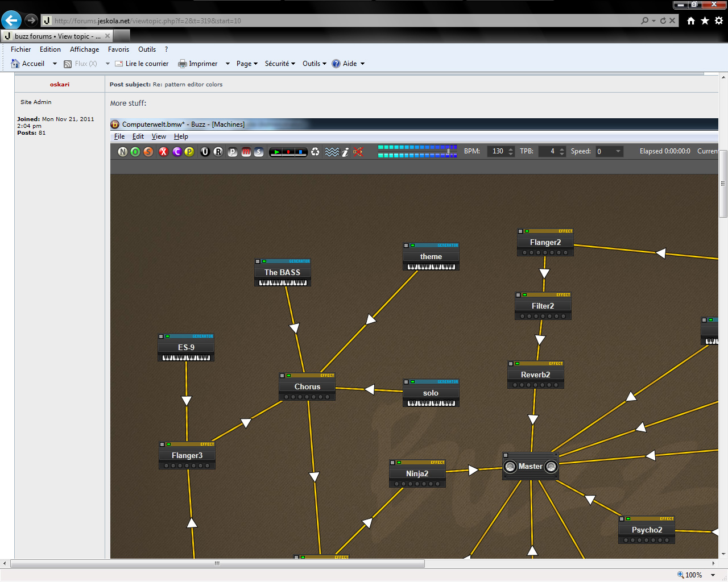Open the wave editor squiggle icon
Screen dimensions: 728x582
[x=332, y=152]
